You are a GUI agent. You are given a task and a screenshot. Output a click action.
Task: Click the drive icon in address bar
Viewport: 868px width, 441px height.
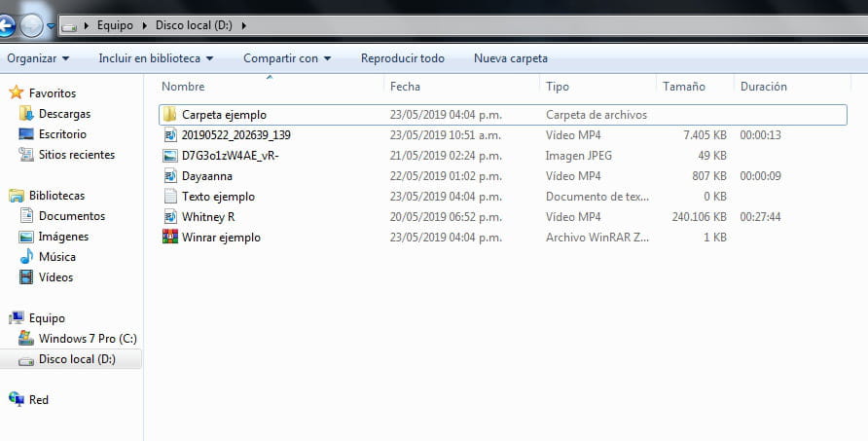[x=69, y=26]
